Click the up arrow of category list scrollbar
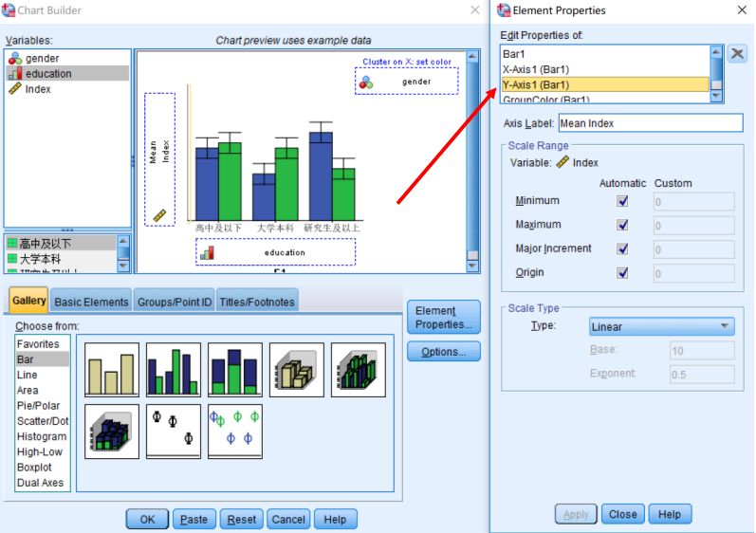This screenshot has height=533, width=756. point(123,241)
